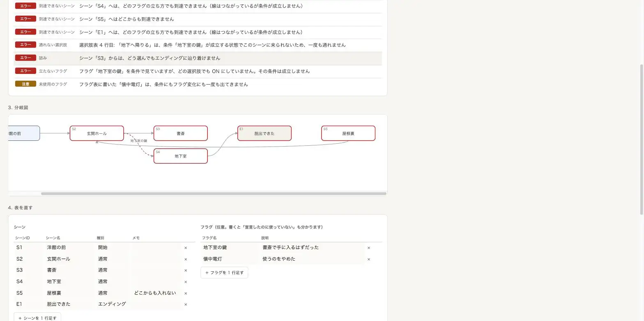Click the 未使用のフラグ warning row
Screen dimensions: 644x321
tap(198, 85)
